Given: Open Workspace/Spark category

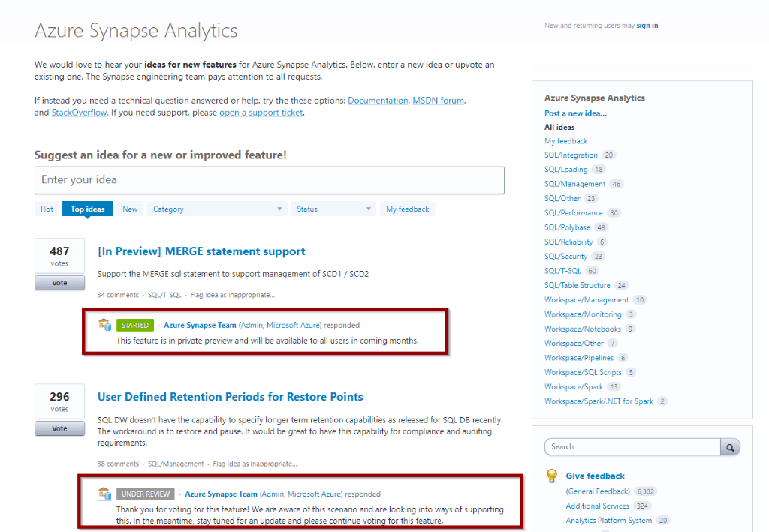Looking at the screenshot, I should click(574, 387).
